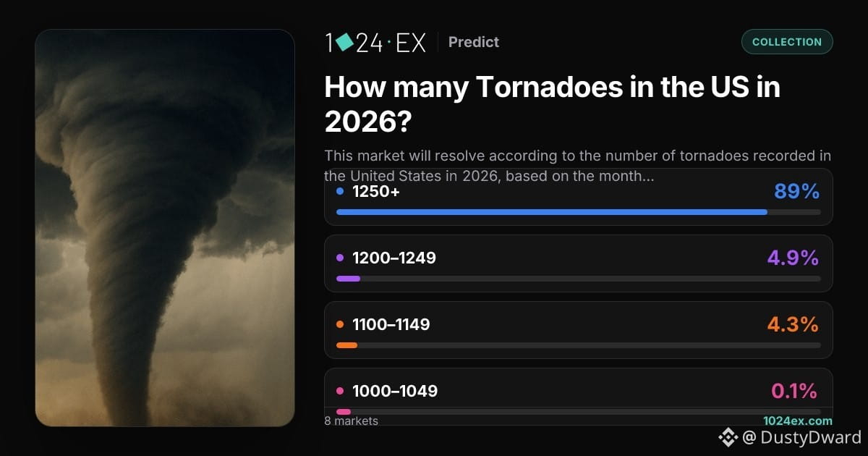Click the orange dot beside 1100–1149
The image size is (868, 456).
tap(340, 324)
